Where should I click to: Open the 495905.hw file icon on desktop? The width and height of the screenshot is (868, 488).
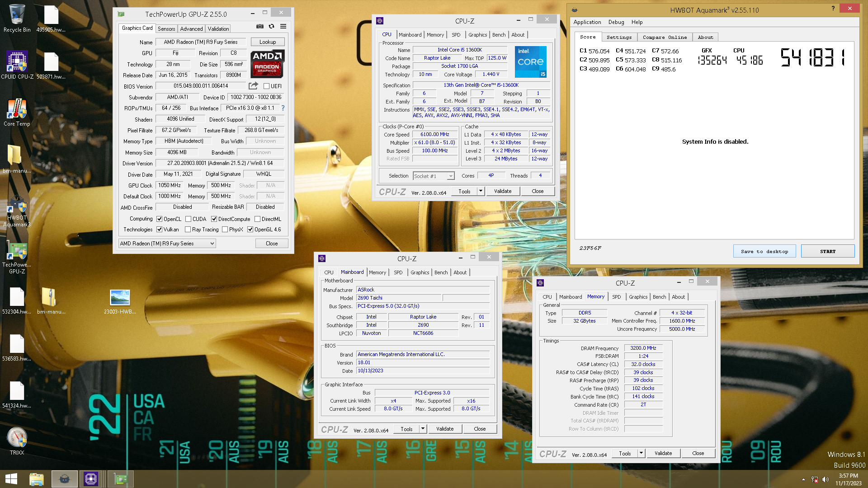tap(51, 18)
